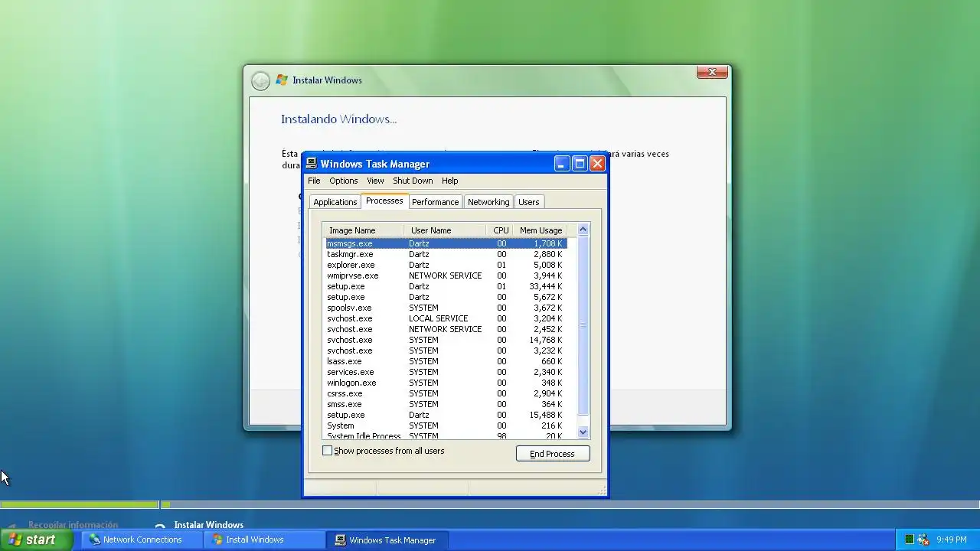The image size is (980, 551).
Task: Switch to Install Windows taskbar button
Action: tap(265, 540)
